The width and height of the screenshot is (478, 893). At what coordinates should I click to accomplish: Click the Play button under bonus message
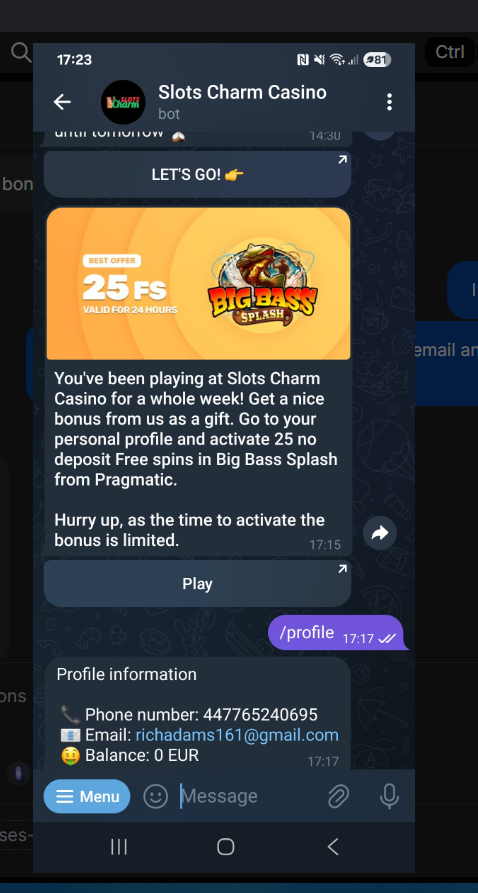(x=197, y=584)
